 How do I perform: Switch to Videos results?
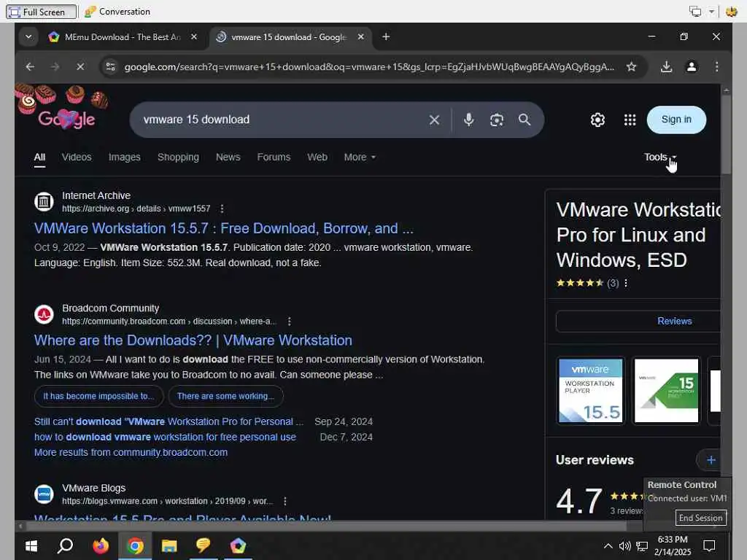(77, 157)
